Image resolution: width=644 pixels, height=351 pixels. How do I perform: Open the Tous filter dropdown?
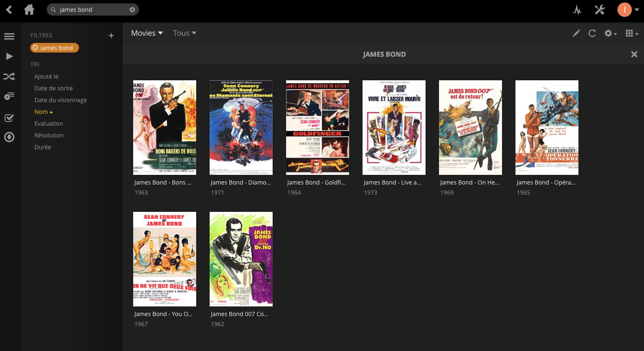[x=185, y=33]
